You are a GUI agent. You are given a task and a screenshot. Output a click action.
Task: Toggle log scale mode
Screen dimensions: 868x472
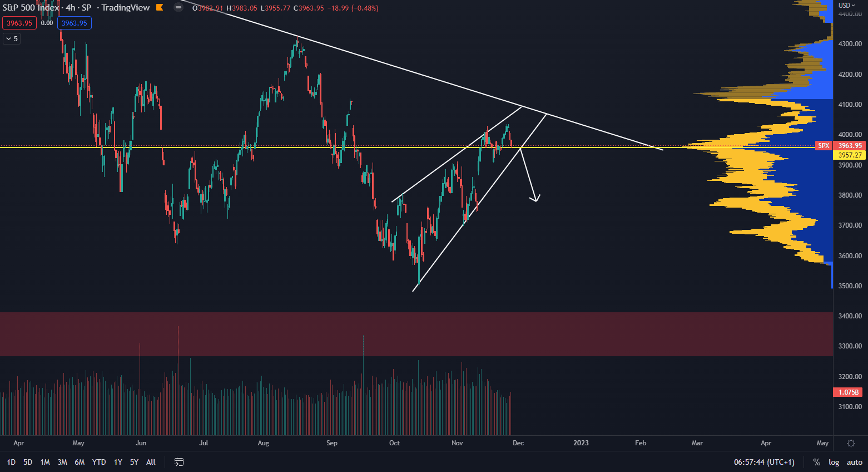[x=834, y=462]
